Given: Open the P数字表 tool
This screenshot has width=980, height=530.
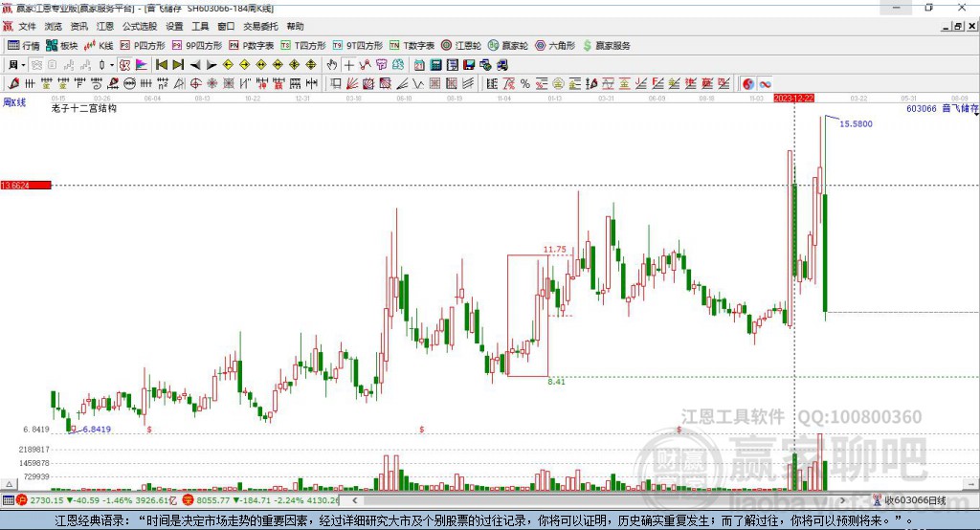Looking at the screenshot, I should click(252, 46).
